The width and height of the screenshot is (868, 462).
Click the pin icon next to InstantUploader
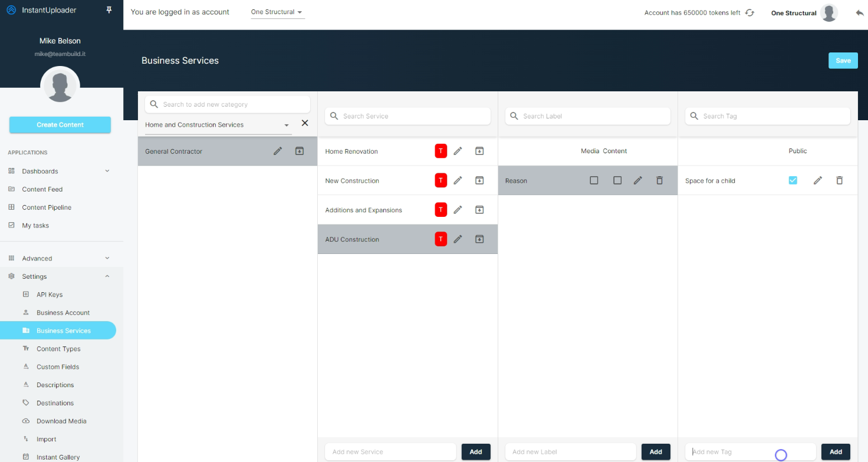pos(108,10)
